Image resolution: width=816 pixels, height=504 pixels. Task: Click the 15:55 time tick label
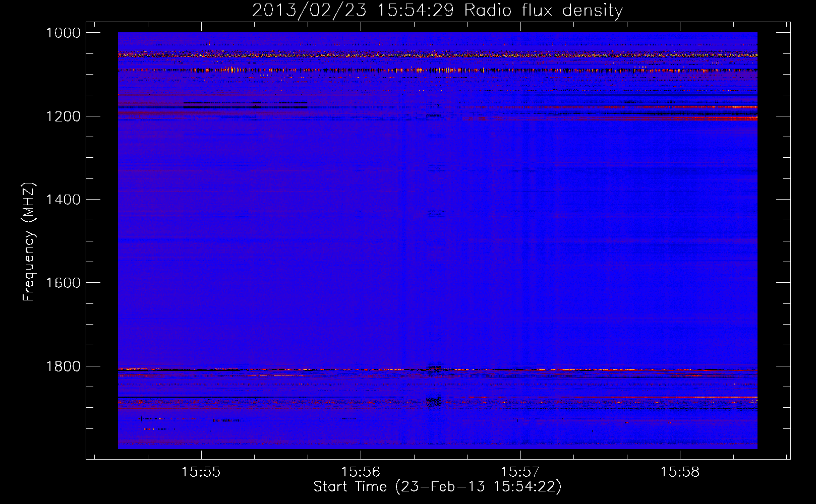pyautogui.click(x=201, y=472)
